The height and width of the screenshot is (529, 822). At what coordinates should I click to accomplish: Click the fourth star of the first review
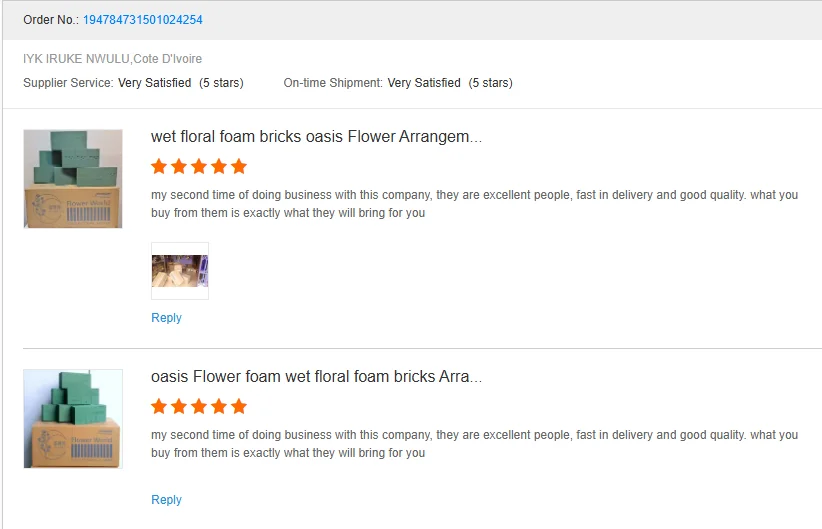tap(218, 166)
